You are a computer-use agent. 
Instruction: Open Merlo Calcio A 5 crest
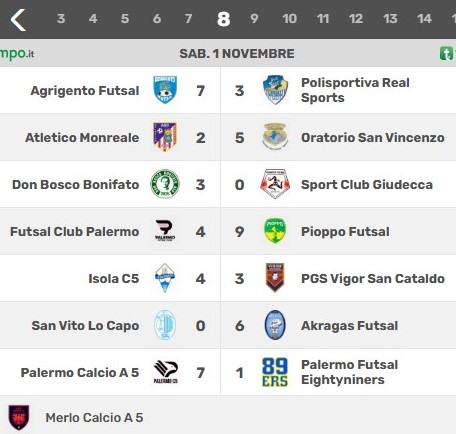pos(19,417)
